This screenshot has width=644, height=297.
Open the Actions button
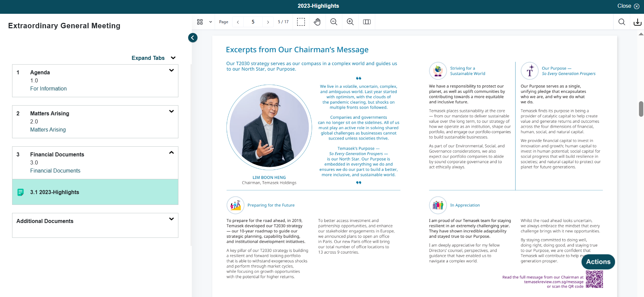[x=598, y=262]
